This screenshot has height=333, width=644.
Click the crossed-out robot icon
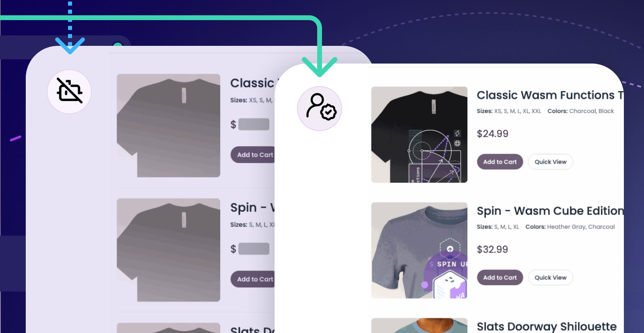(x=69, y=92)
